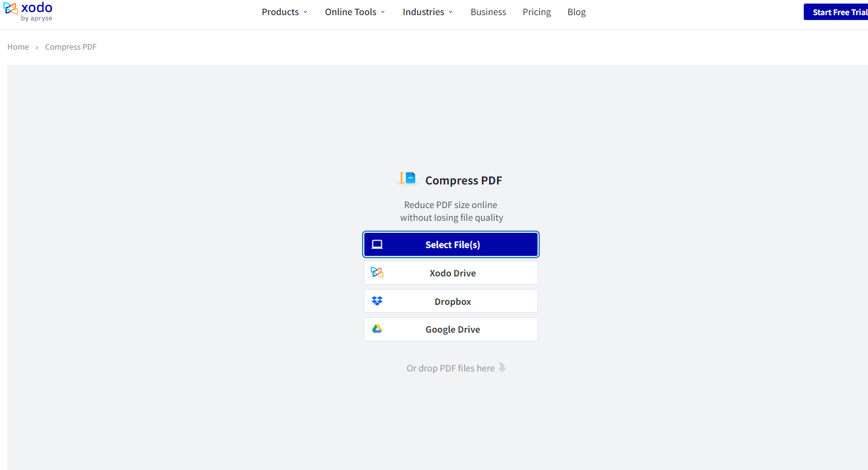Expand the Industries dropdown
Screen dimensions: 868x470
pos(427,12)
